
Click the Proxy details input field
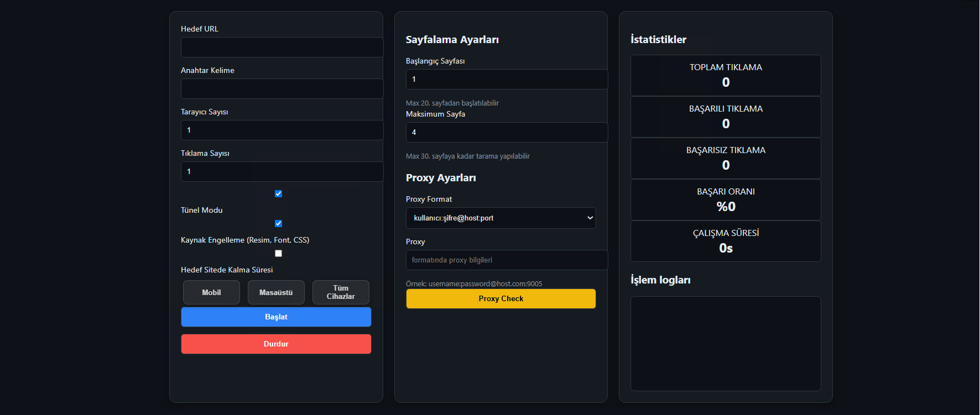click(x=507, y=260)
